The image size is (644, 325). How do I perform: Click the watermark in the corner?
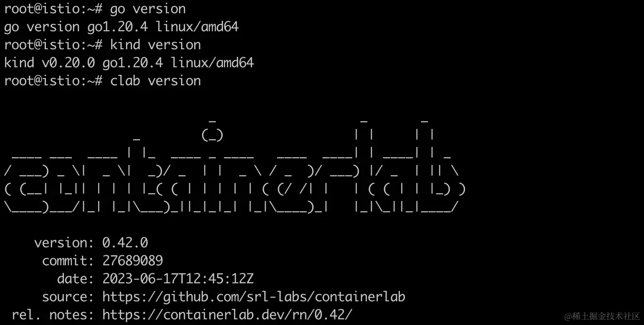(602, 316)
